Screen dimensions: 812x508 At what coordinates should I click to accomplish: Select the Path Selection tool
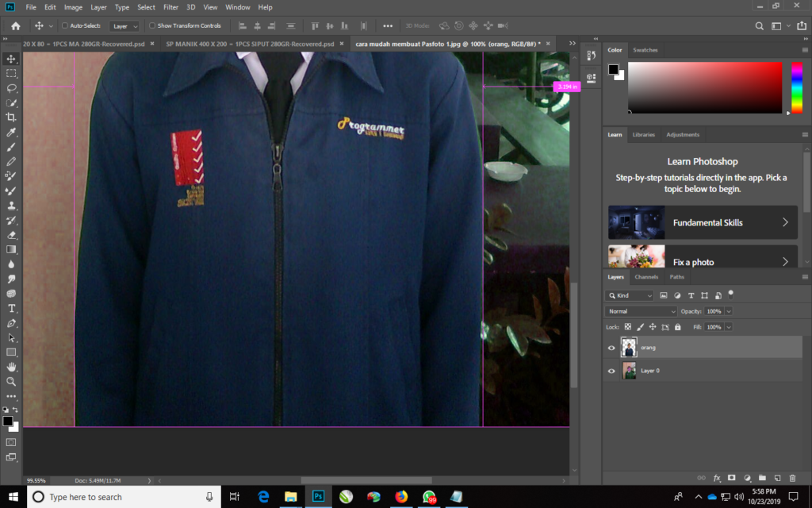click(x=11, y=337)
